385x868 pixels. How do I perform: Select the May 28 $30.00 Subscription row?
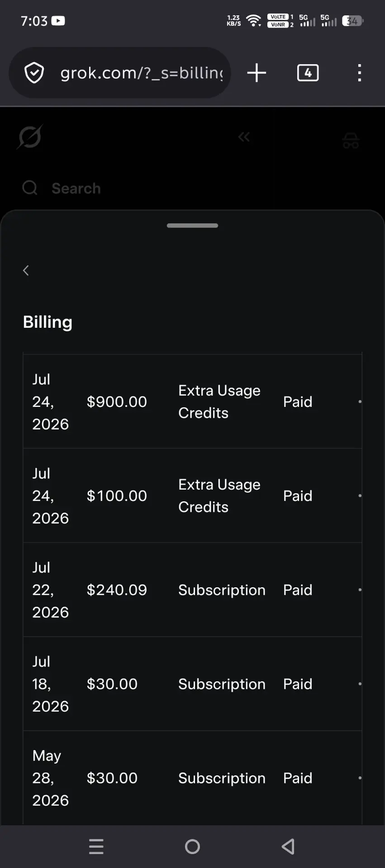pos(192,778)
